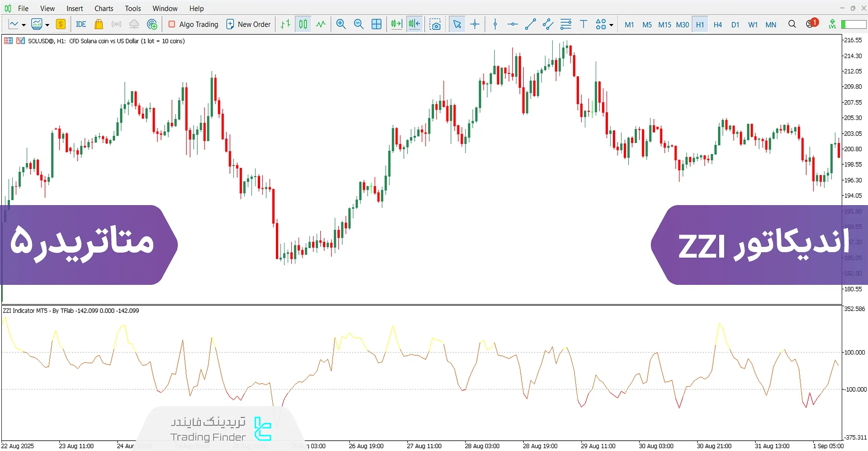Toggle Algo Trading on
The width and height of the screenshot is (868, 451).
(193, 24)
